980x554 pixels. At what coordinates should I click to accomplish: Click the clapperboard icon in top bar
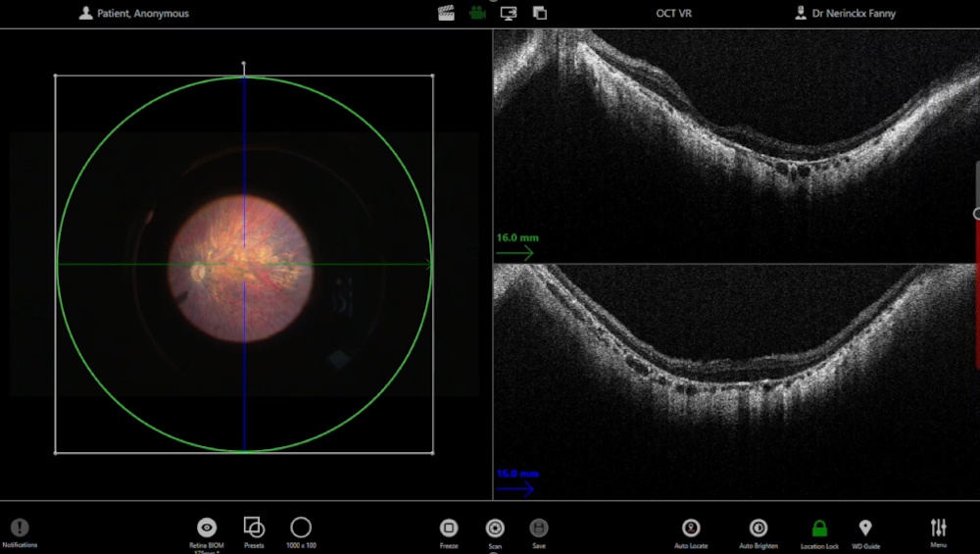click(x=446, y=14)
